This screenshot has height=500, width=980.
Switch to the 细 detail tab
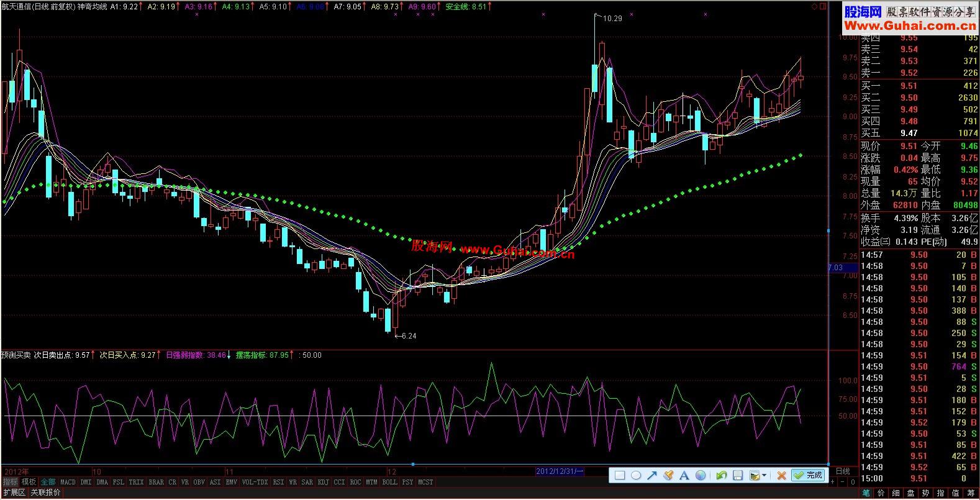click(896, 493)
